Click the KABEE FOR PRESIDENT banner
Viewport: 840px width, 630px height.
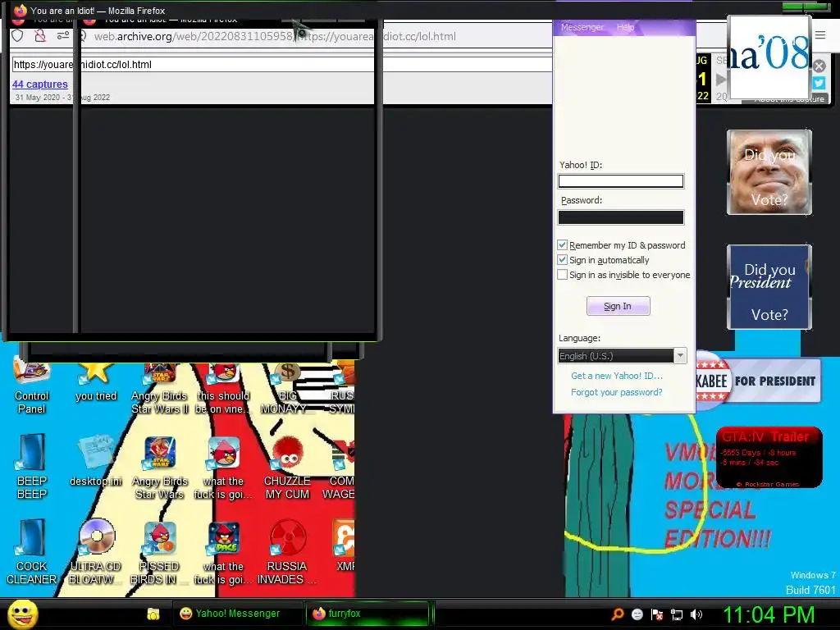point(758,381)
